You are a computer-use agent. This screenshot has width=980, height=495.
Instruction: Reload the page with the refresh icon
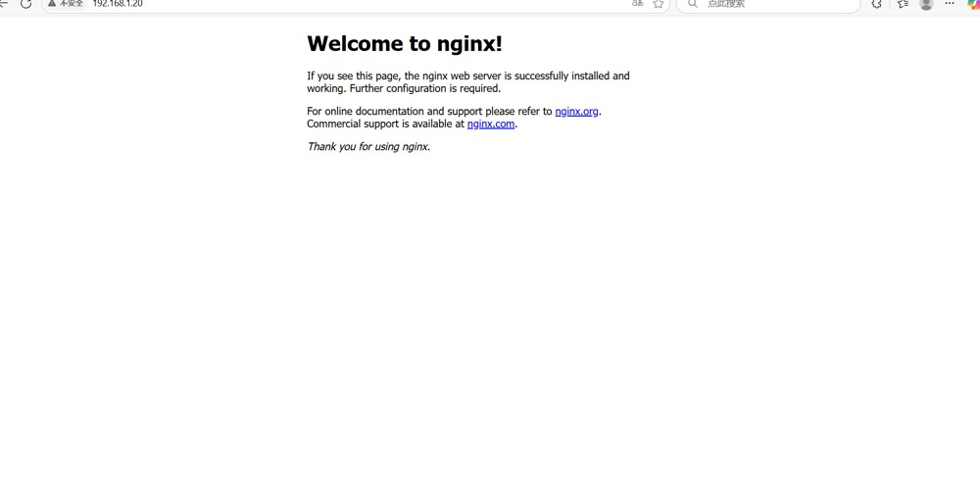tap(26, 4)
